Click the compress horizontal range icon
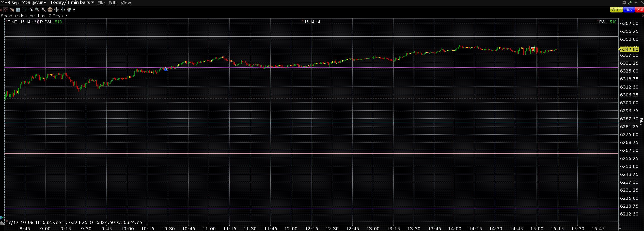644x231 pixels. coord(63,10)
